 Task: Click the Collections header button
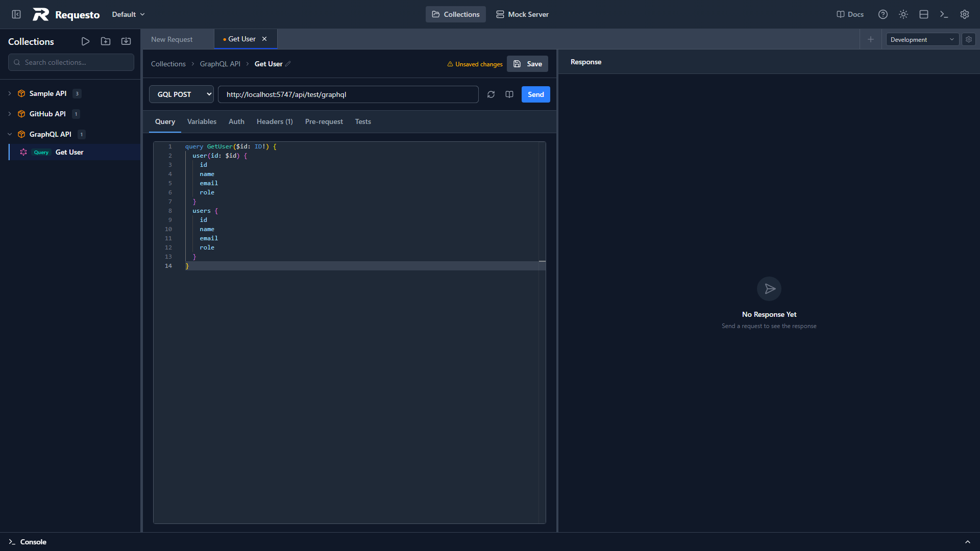click(455, 14)
